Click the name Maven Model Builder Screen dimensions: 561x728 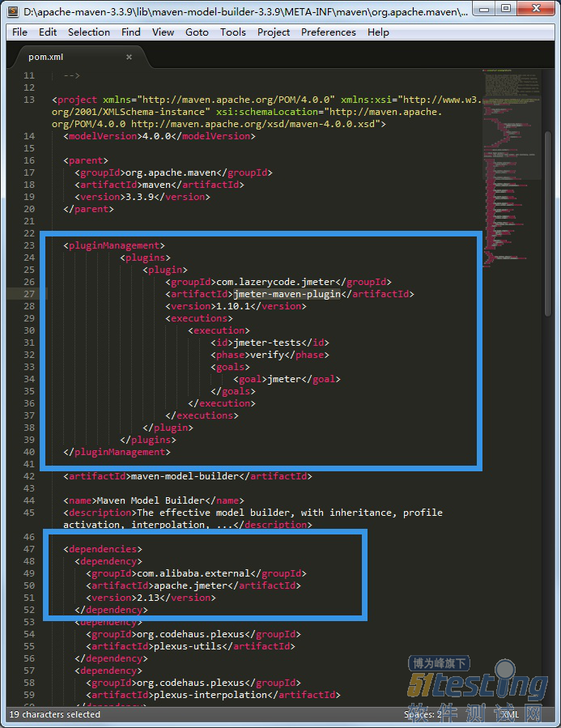tap(151, 500)
